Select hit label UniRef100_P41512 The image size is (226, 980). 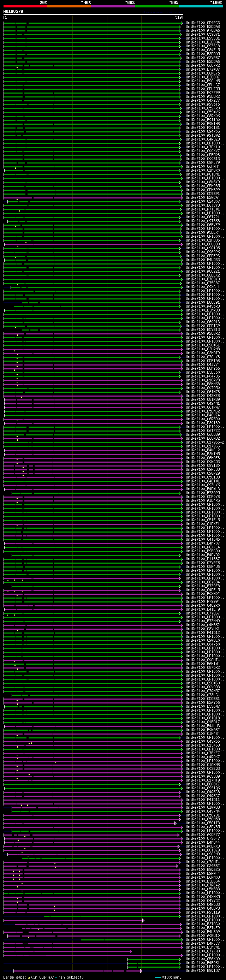202,632
